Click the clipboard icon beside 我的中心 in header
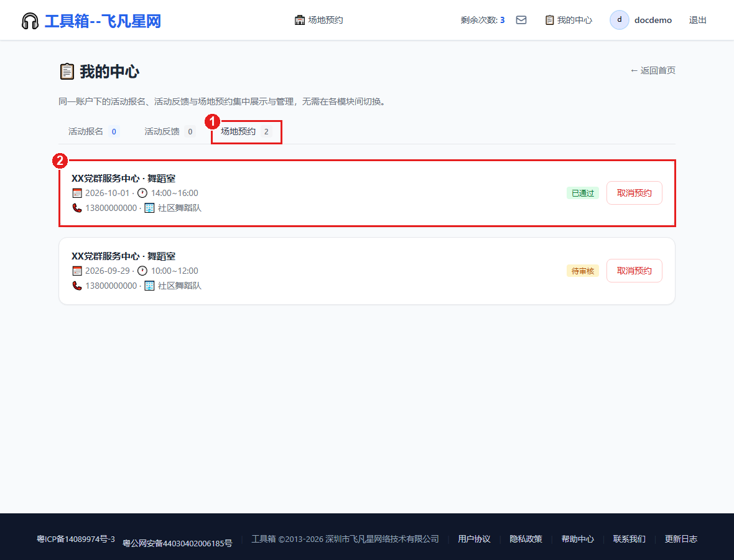 click(x=549, y=20)
